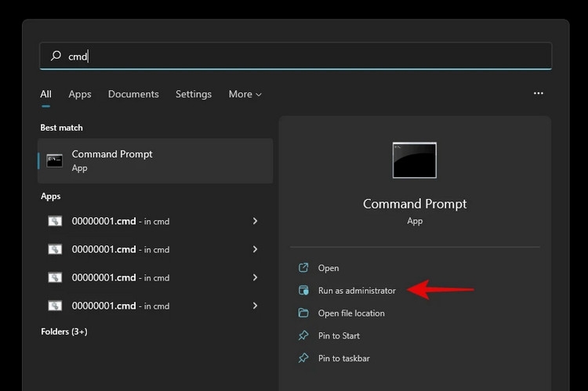Click the Pin to taskbar pin icon
Viewport: 588px width, 391px height.
(x=303, y=357)
